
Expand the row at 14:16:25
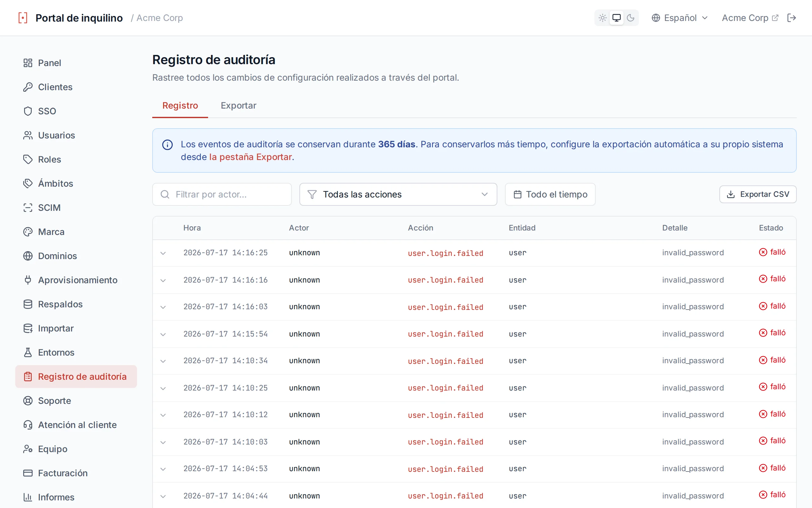(x=163, y=253)
